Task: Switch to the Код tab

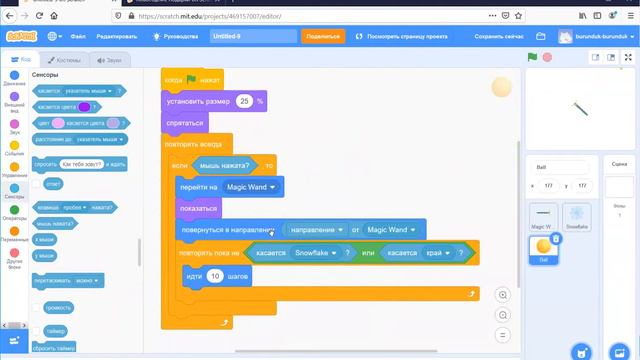Action: [x=21, y=60]
